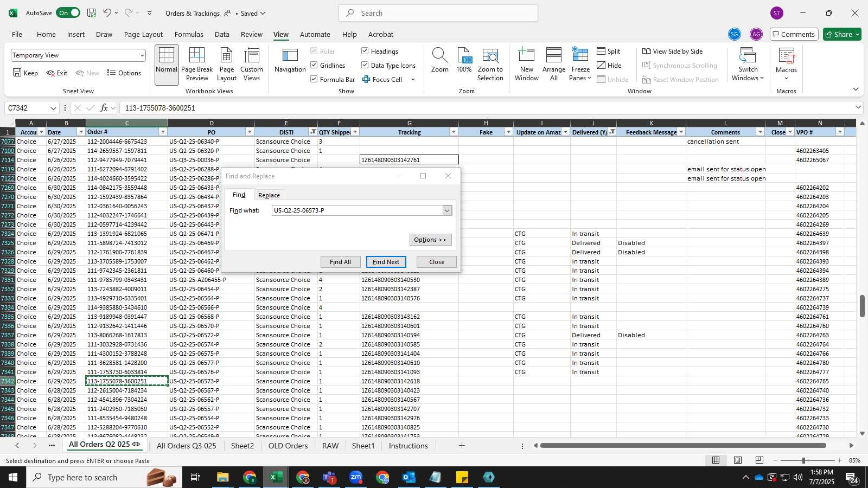Open Tracking column filter
The width and height of the screenshot is (868, 488).
click(x=454, y=132)
